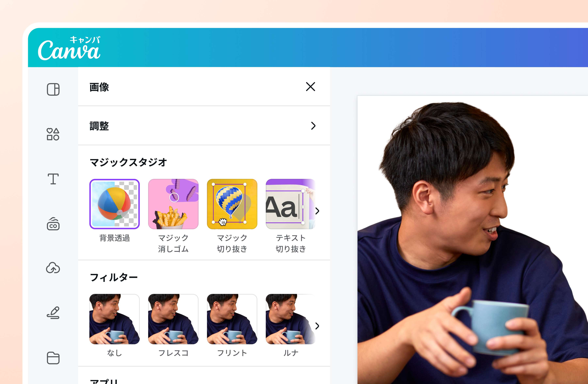Click the 画像 panel title
This screenshot has width=588, height=384.
99,87
